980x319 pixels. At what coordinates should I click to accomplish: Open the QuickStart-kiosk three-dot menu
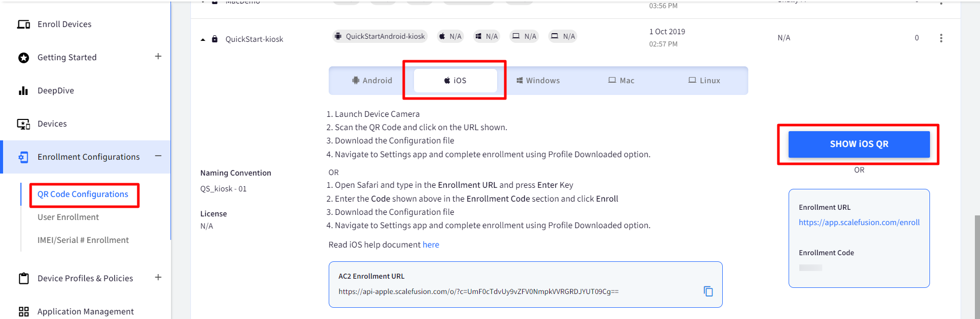point(941,38)
